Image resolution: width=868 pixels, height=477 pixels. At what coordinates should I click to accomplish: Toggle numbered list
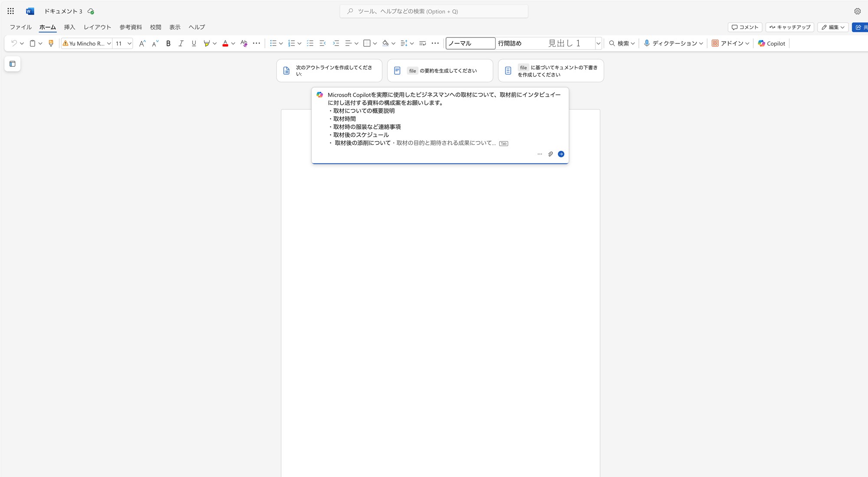(x=292, y=43)
